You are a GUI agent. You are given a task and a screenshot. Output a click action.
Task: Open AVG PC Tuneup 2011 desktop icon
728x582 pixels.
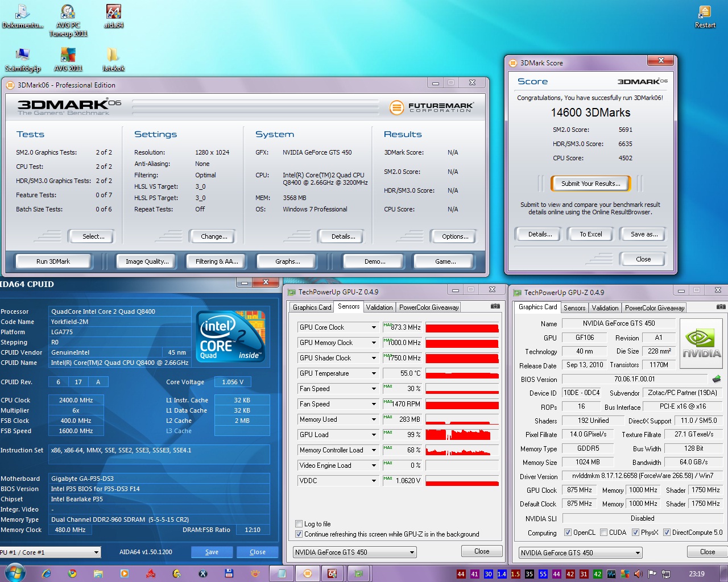[68, 20]
